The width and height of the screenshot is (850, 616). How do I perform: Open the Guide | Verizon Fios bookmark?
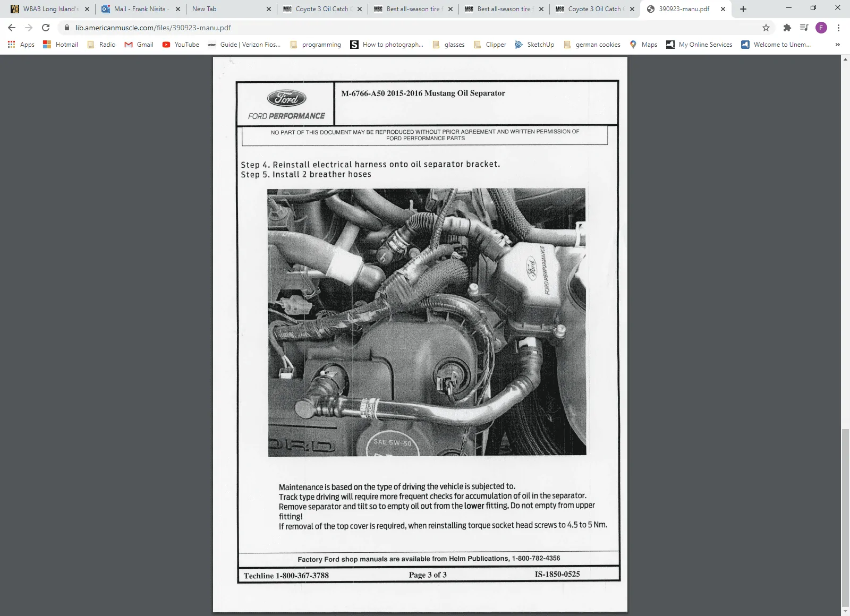(x=244, y=45)
